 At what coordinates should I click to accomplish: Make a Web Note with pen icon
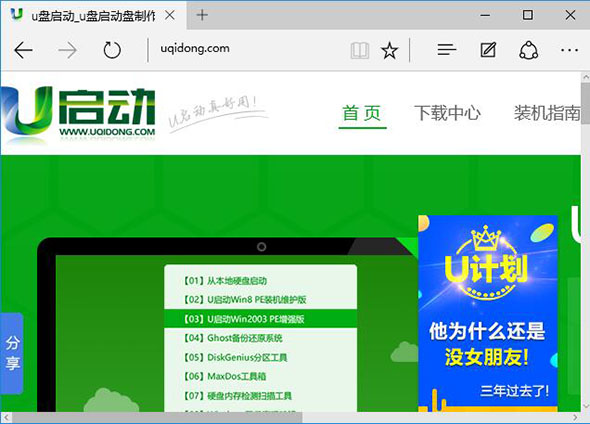(x=488, y=50)
